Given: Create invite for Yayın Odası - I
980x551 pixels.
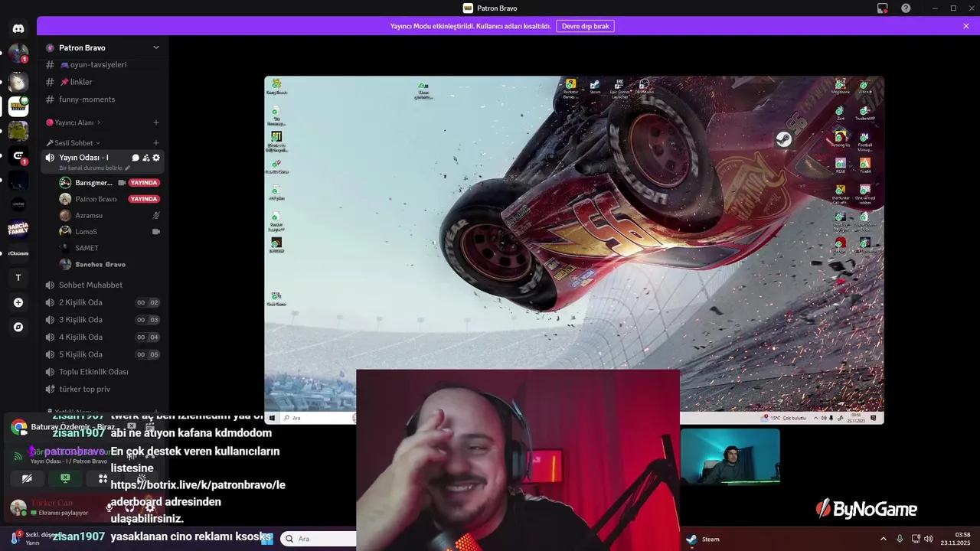Looking at the screenshot, I should [146, 158].
